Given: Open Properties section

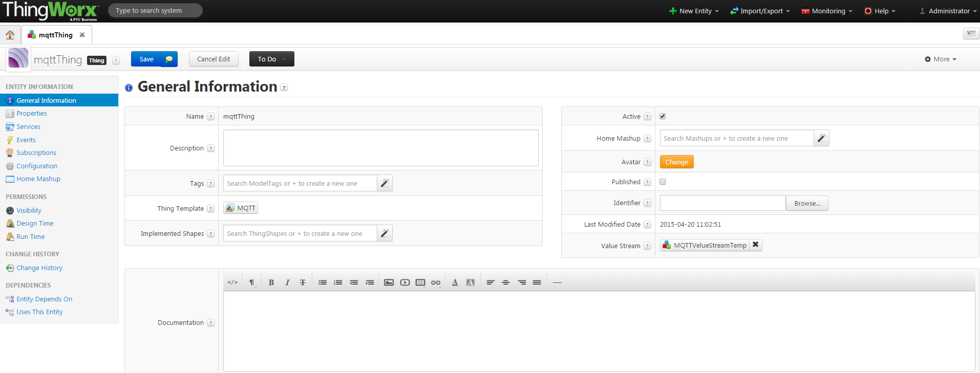Looking at the screenshot, I should click(x=32, y=114).
